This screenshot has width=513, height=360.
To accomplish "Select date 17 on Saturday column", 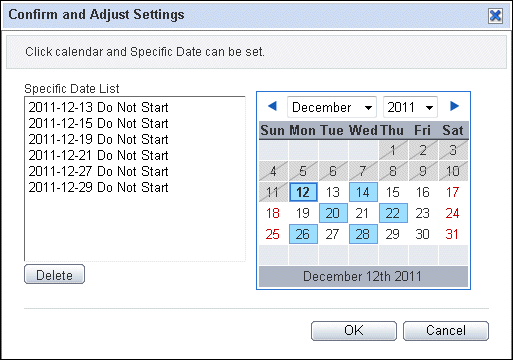I will click(x=453, y=192).
